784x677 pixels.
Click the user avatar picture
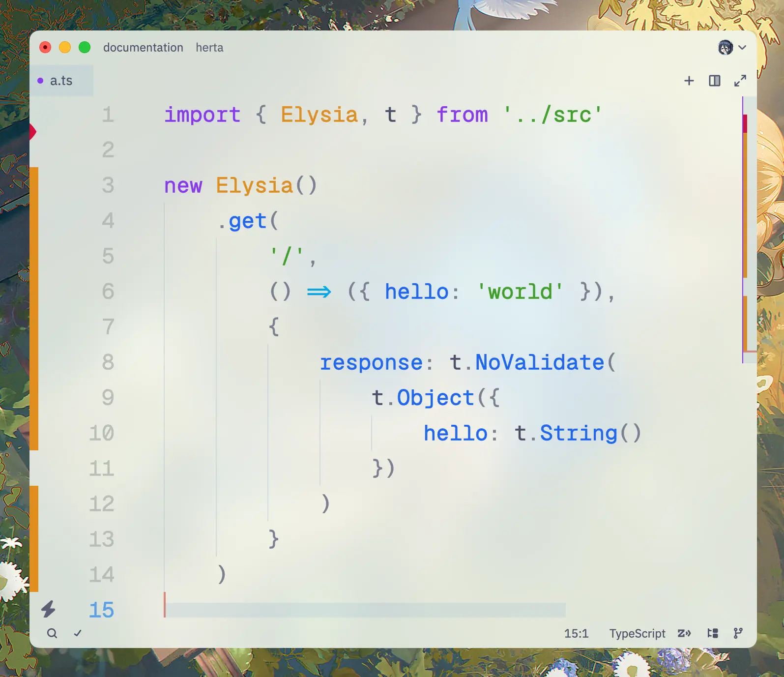pyautogui.click(x=726, y=48)
